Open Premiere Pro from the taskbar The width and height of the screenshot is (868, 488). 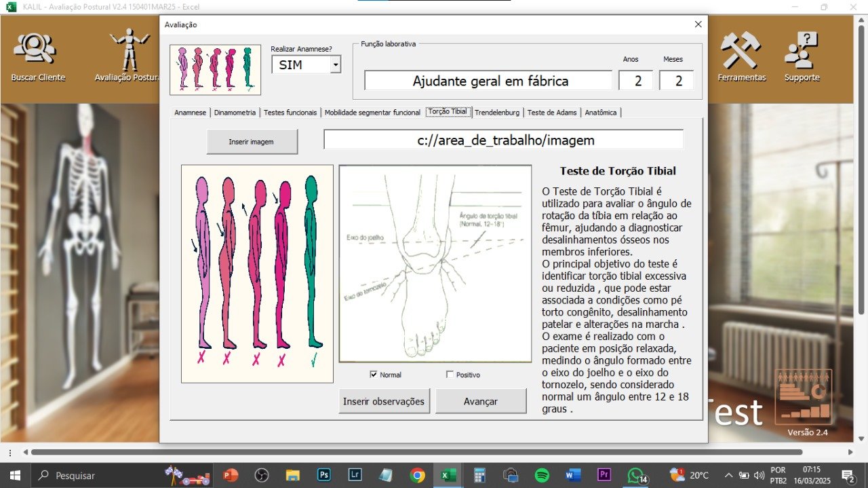point(604,475)
